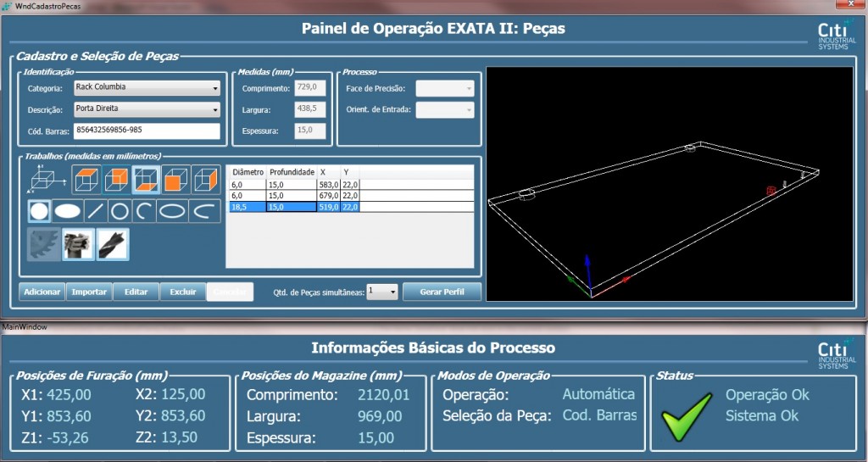Click the 519,0 X cell

tap(329, 207)
